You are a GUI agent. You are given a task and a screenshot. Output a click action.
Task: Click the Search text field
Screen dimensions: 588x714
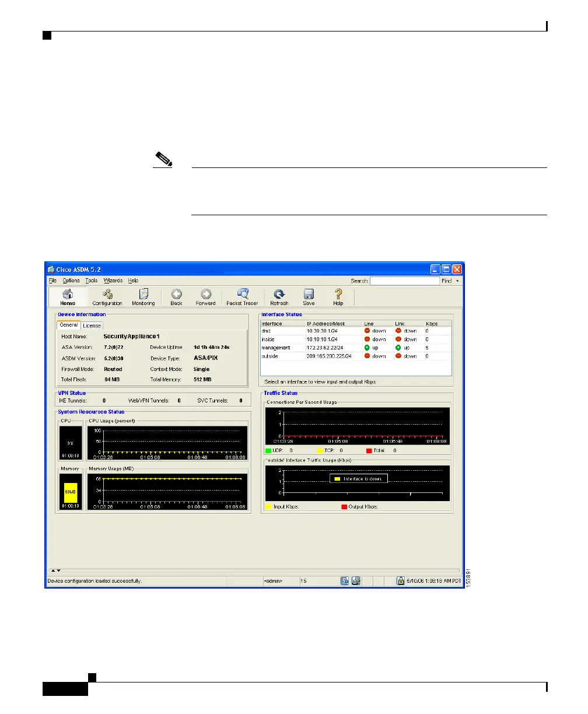(404, 281)
